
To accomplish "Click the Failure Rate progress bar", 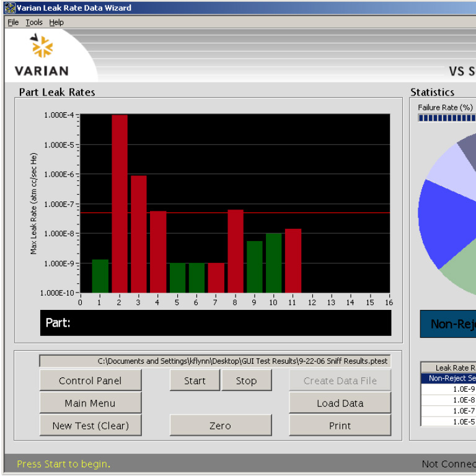I will pyautogui.click(x=447, y=118).
